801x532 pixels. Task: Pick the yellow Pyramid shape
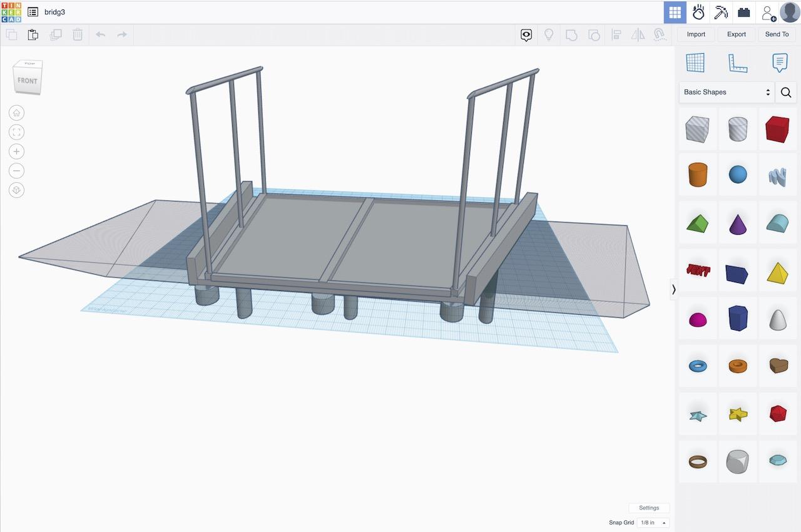(x=778, y=271)
